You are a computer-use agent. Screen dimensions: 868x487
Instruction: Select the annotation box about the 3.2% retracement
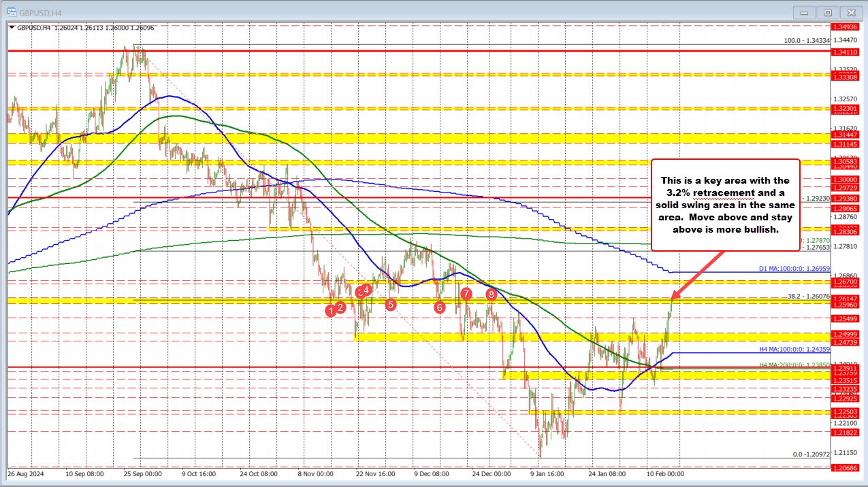pyautogui.click(x=726, y=204)
